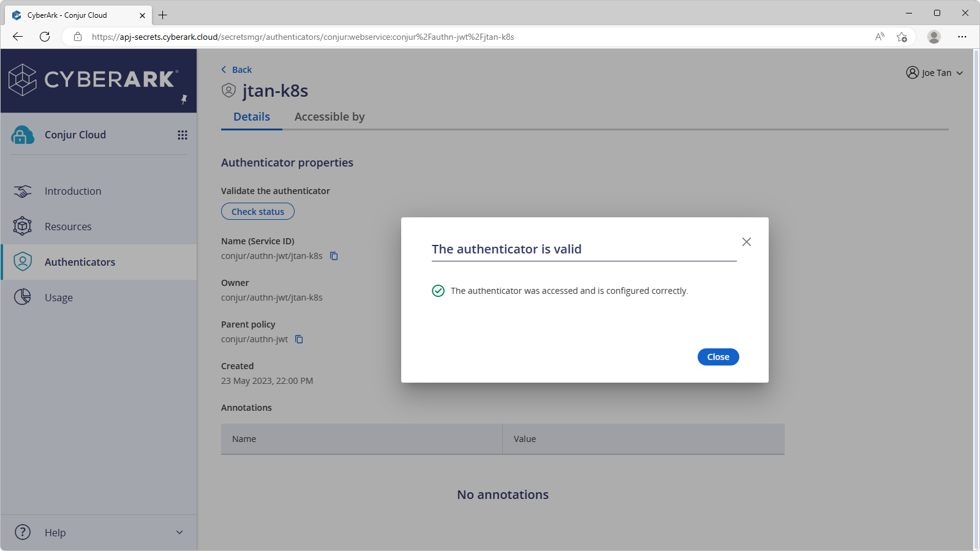Open the browser settings ellipsis menu
The image size is (980, 551).
(963, 36)
